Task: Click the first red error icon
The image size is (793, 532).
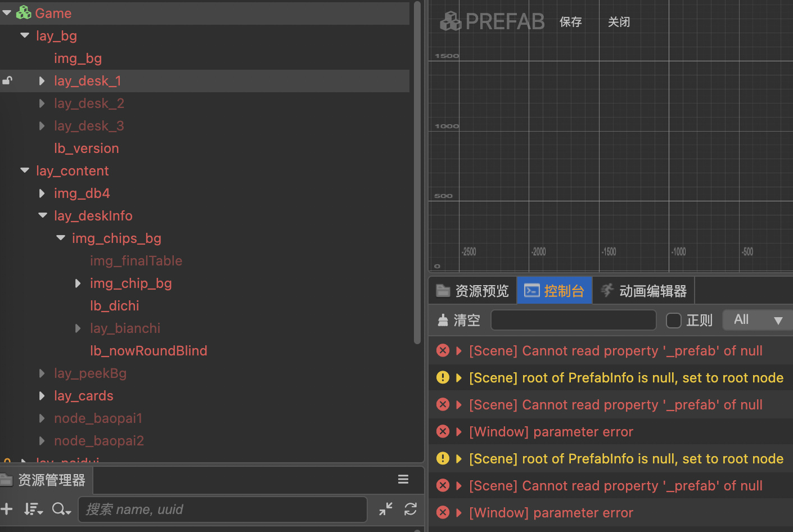Action: click(x=443, y=350)
